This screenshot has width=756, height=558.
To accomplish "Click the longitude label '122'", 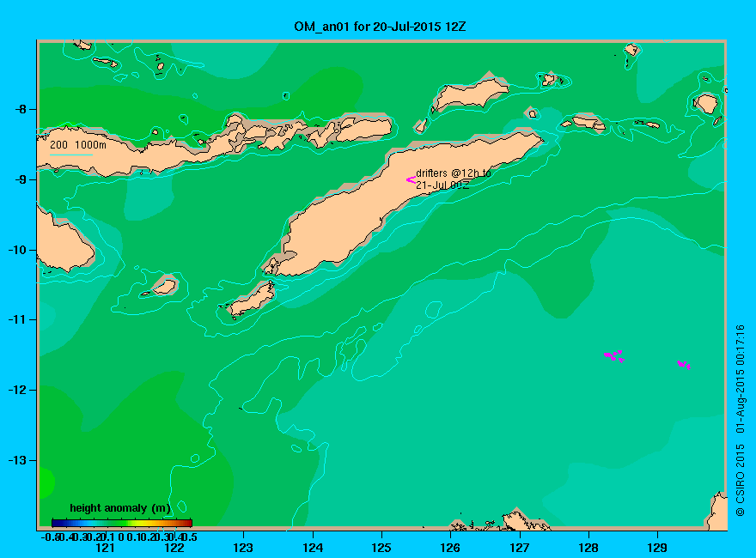I will [x=174, y=548].
